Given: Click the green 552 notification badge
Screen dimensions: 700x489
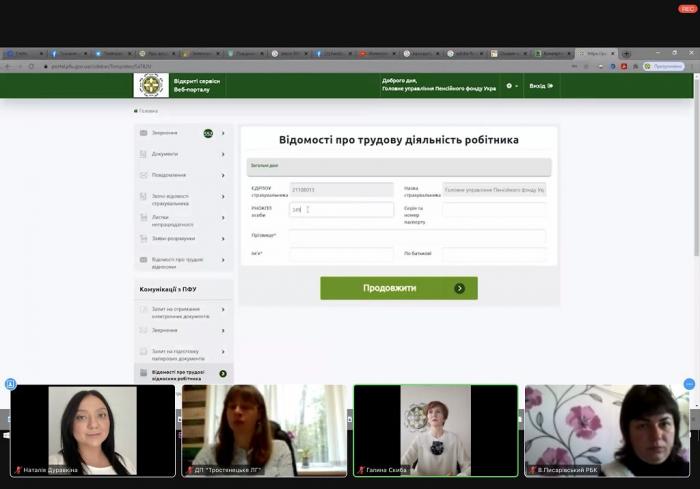Looking at the screenshot, I should tap(208, 133).
